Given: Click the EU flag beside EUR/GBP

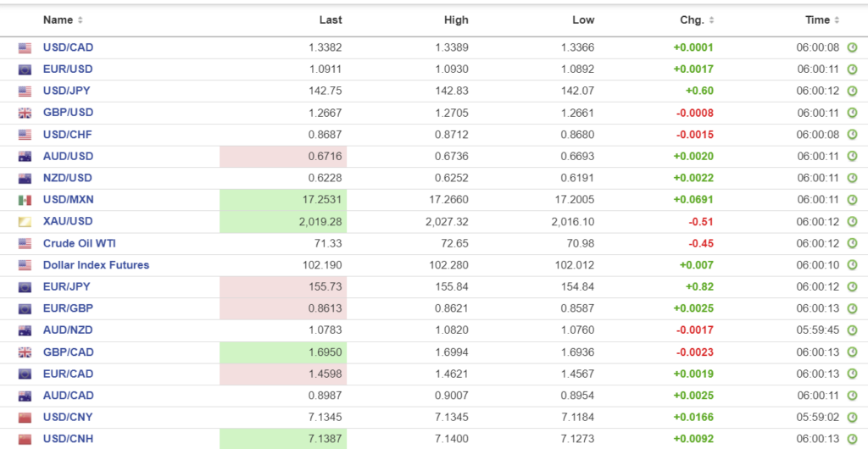Looking at the screenshot, I should [25, 308].
